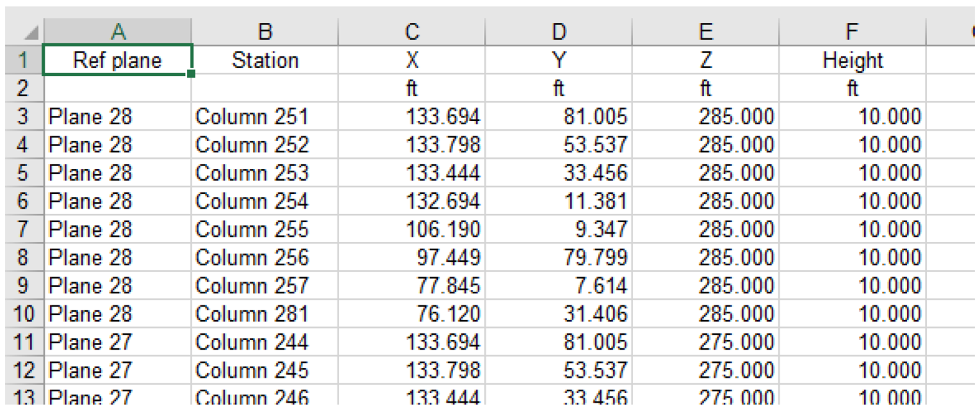The height and width of the screenshot is (411, 980).
Task: Click Plane 27 cell in row 11
Action: pos(117,342)
